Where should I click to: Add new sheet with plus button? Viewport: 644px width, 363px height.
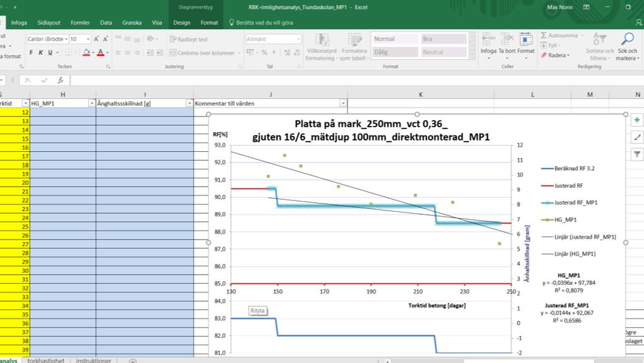click(133, 361)
